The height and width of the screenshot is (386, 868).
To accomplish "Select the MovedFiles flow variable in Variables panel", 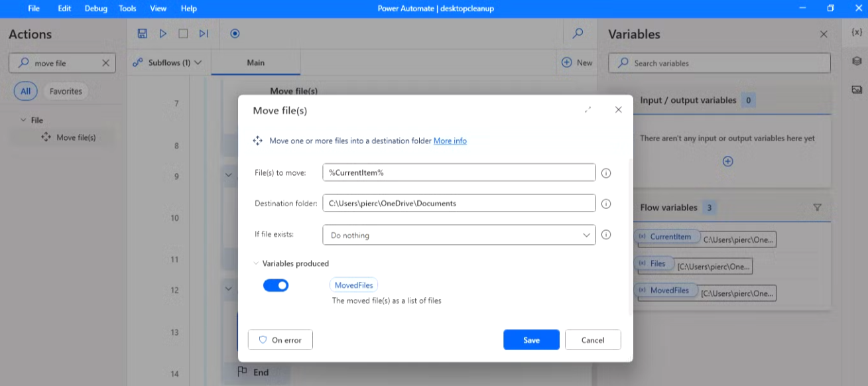I will pos(664,290).
